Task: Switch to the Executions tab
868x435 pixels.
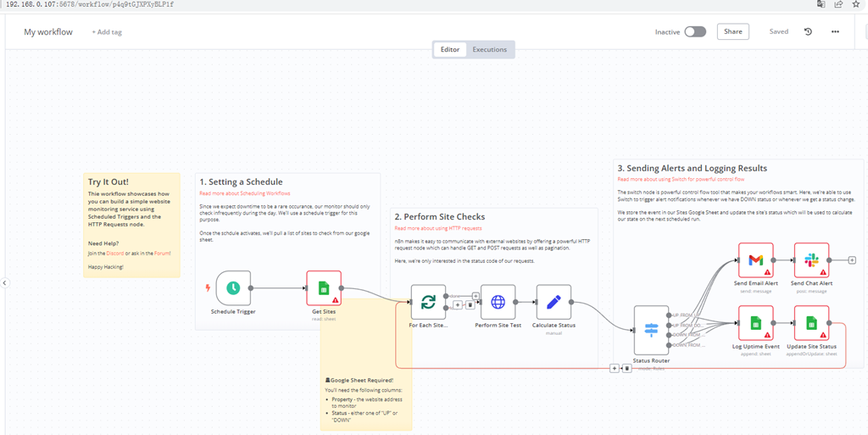Action: [x=489, y=49]
